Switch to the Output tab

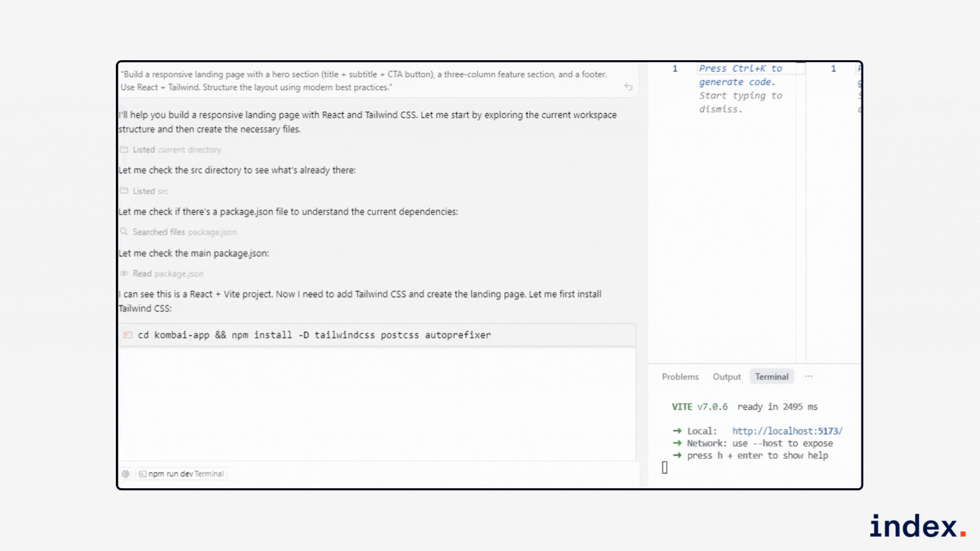(726, 377)
